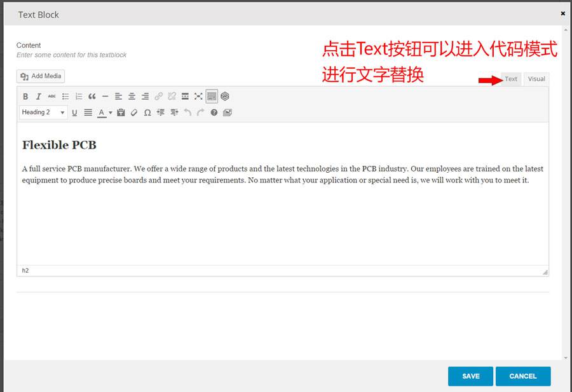Toggle italic formatting
Viewport: 572px width, 392px height.
pos(38,97)
